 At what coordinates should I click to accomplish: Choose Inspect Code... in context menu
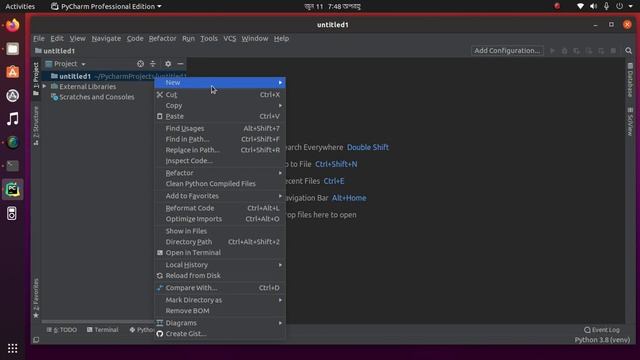tap(220, 161)
